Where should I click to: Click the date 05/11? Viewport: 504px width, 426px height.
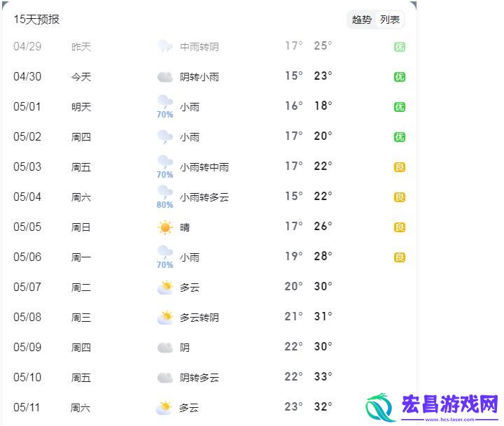point(27,407)
